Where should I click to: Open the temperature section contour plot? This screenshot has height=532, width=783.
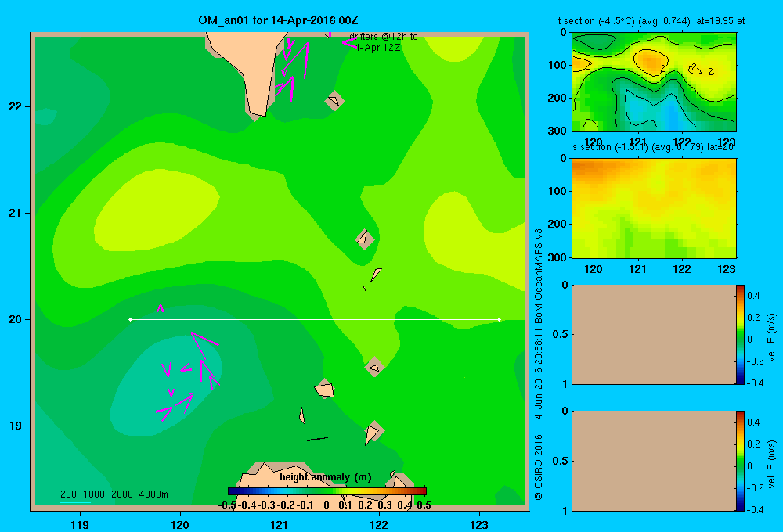(x=654, y=81)
